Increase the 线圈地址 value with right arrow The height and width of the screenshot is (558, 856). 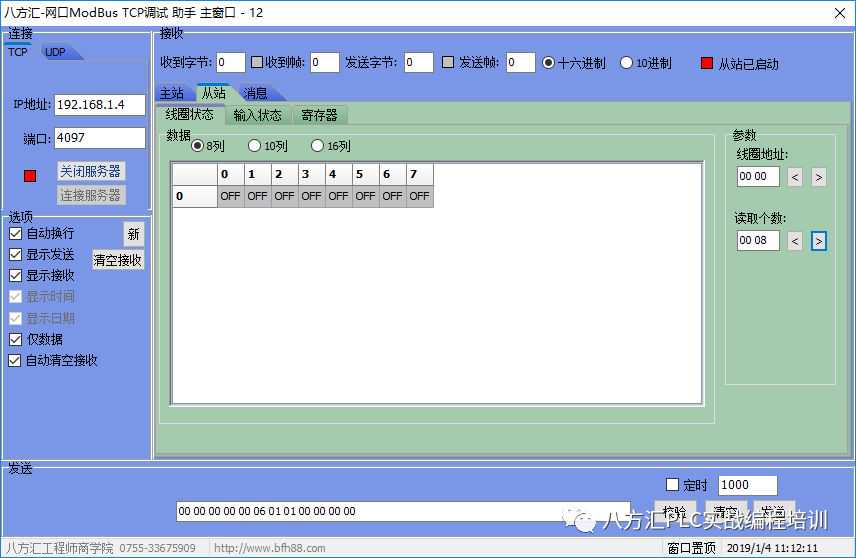pos(818,177)
